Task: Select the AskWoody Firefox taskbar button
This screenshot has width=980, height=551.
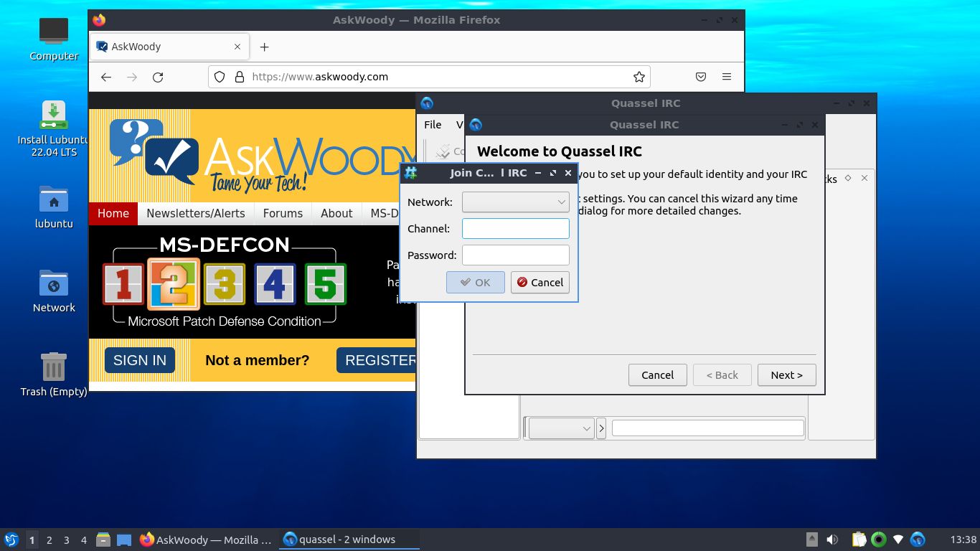Action: pos(207,540)
